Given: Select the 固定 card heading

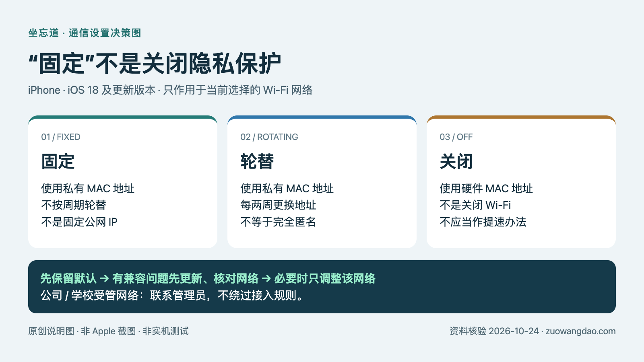Looking at the screenshot, I should [x=58, y=162].
